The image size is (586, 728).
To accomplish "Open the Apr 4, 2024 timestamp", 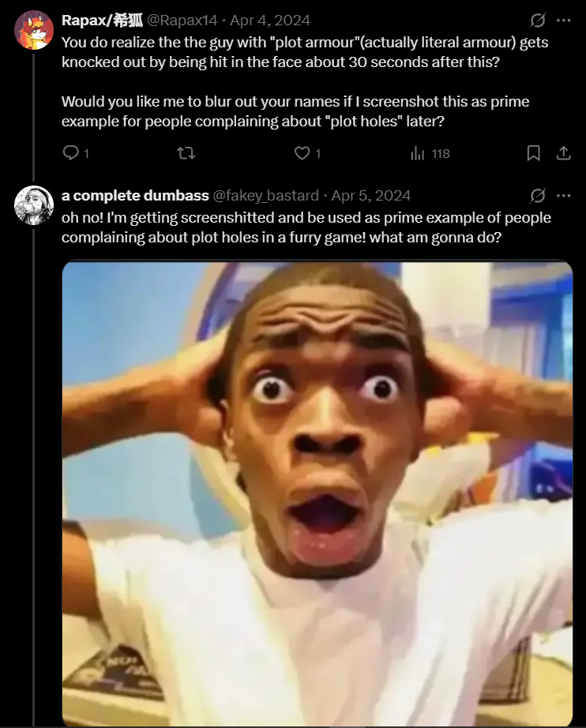I will click(x=270, y=20).
